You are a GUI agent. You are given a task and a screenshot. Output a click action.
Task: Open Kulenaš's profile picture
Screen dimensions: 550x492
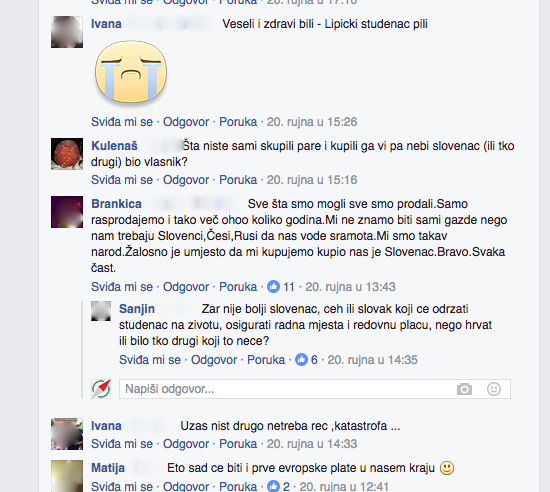[67, 154]
